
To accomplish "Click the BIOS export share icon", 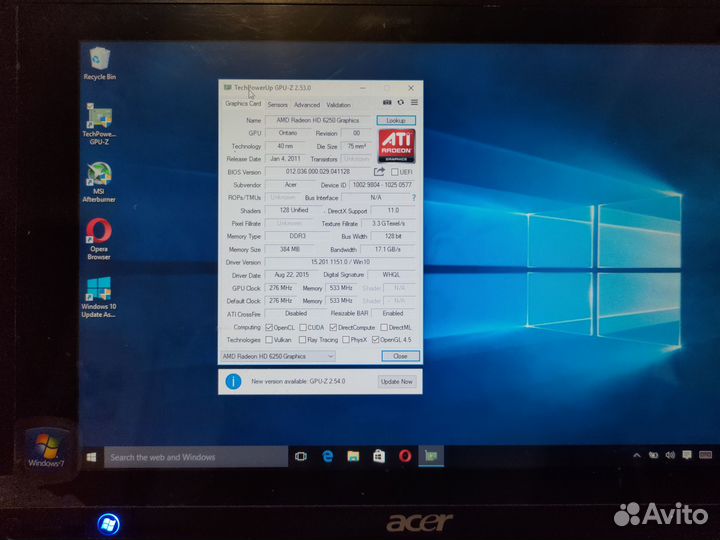I will pos(379,172).
